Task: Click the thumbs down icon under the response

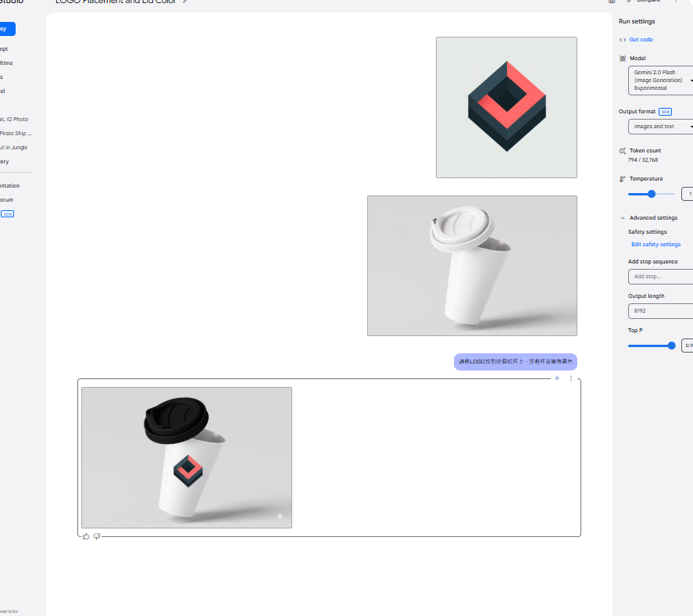Action: click(x=97, y=536)
